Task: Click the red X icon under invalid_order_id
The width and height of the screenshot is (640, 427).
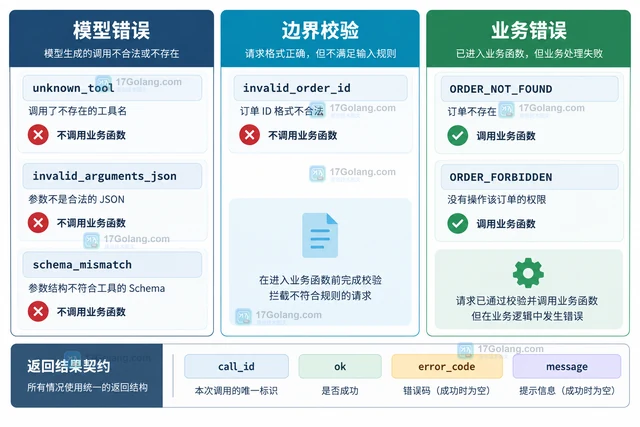Action: tap(249, 135)
